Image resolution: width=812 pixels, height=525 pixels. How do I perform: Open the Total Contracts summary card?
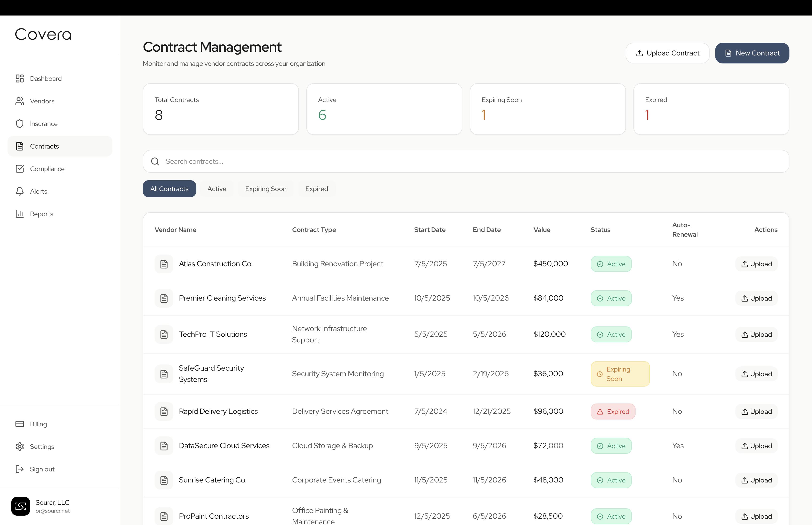coord(221,109)
